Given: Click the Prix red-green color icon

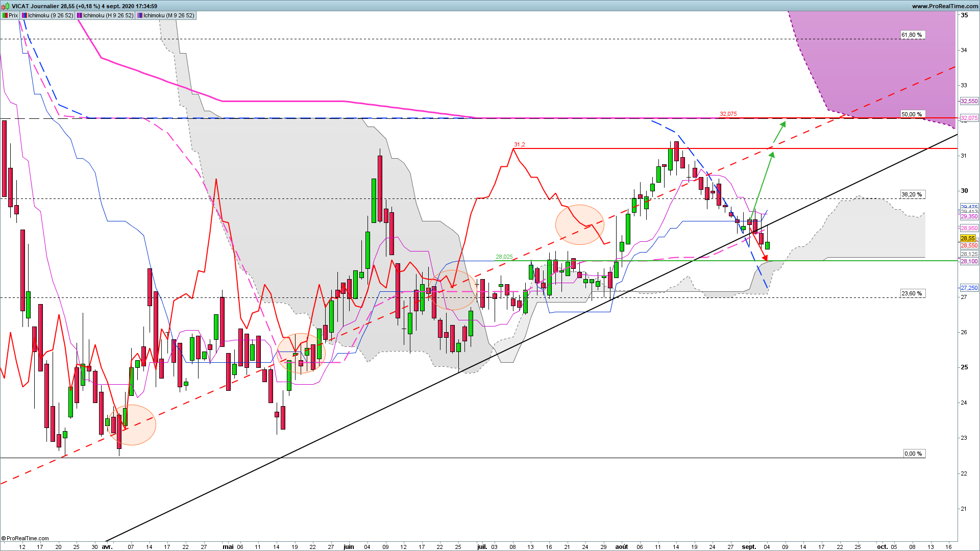Looking at the screenshot, I should tap(5, 15).
